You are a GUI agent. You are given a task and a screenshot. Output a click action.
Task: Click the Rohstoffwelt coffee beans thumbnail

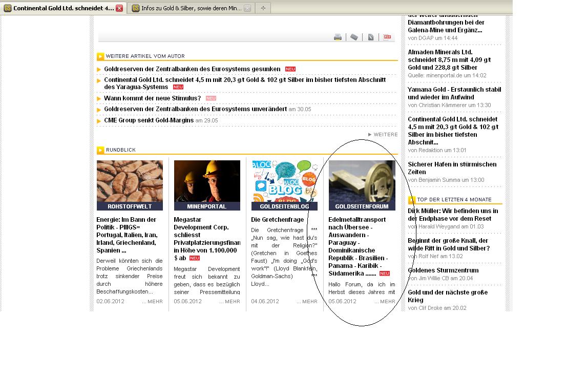130,182
